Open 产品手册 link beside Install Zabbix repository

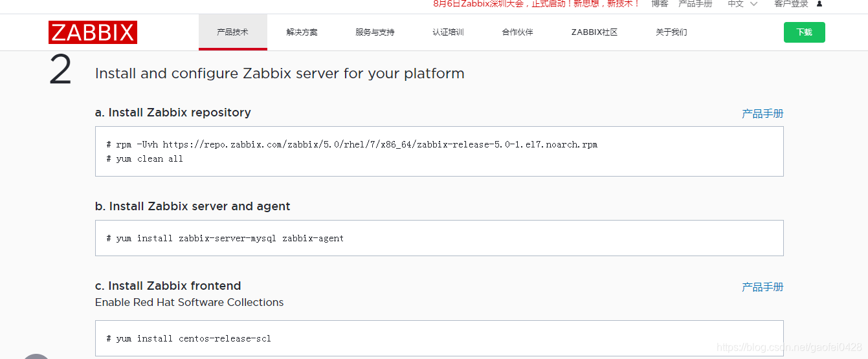click(762, 114)
